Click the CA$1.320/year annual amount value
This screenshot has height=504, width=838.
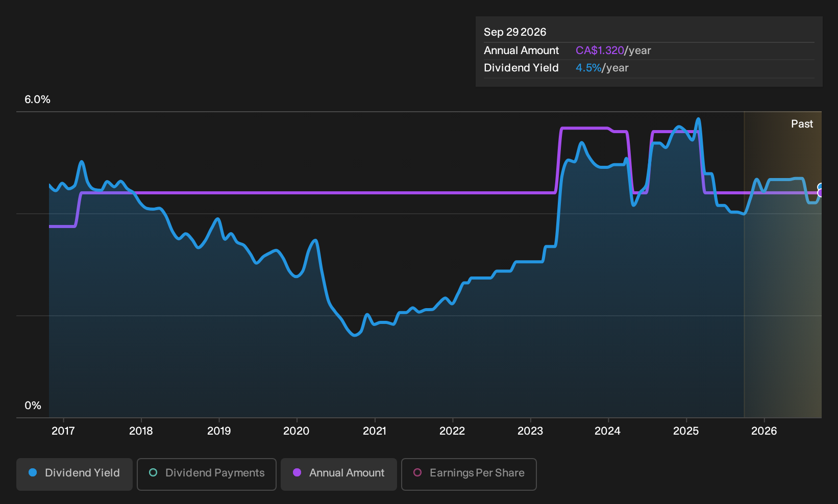[613, 51]
